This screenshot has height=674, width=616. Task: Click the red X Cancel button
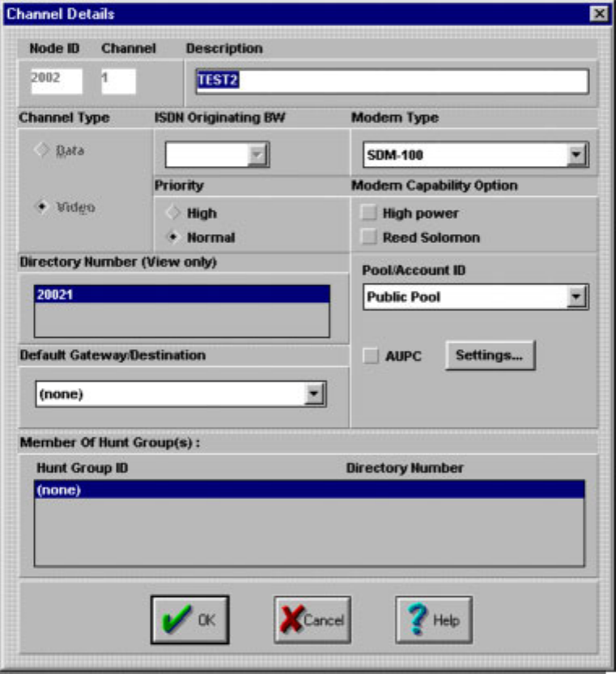(312, 621)
